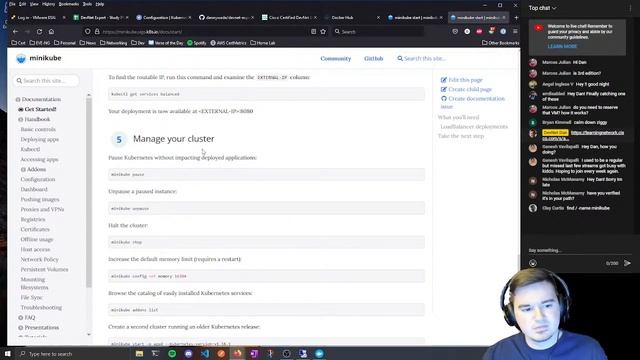Viewport: 640px width, 360px height.
Task: Open OneNote from the taskbar
Action: tap(254, 353)
